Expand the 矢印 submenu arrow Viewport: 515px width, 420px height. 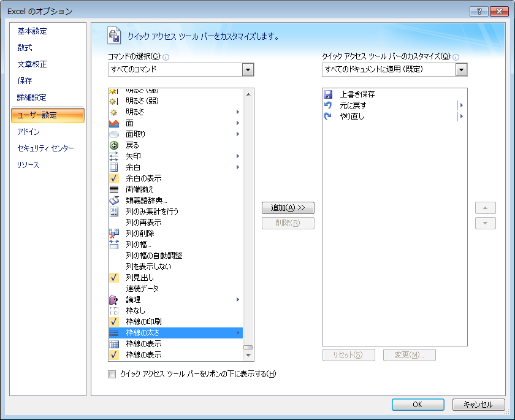[238, 156]
